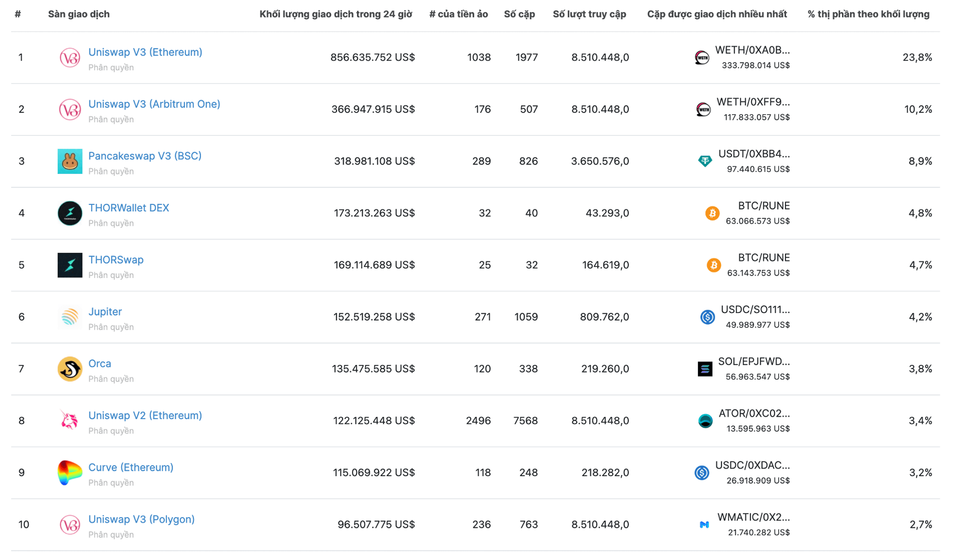
Task: Click the 152.519.258 US$ volume value
Action: pos(375,317)
